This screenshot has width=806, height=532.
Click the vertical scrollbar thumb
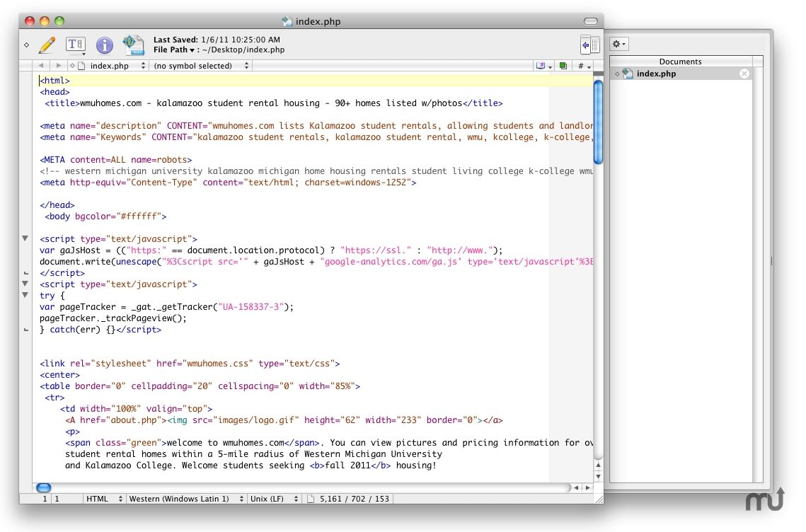coord(598,122)
